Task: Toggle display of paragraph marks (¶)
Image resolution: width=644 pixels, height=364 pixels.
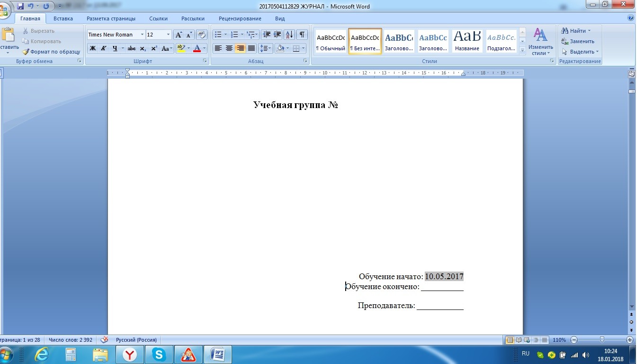Action: coord(301,35)
